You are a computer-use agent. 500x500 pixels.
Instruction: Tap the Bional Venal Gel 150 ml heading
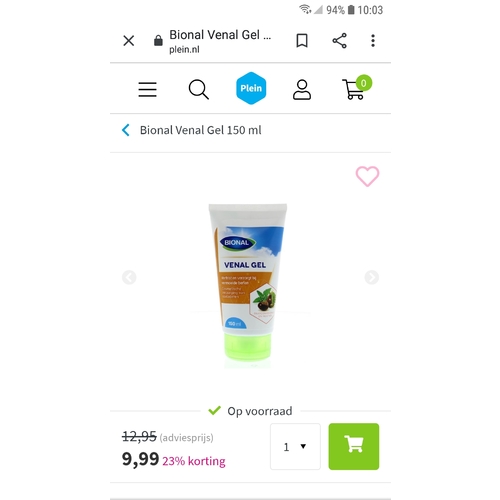point(201,130)
